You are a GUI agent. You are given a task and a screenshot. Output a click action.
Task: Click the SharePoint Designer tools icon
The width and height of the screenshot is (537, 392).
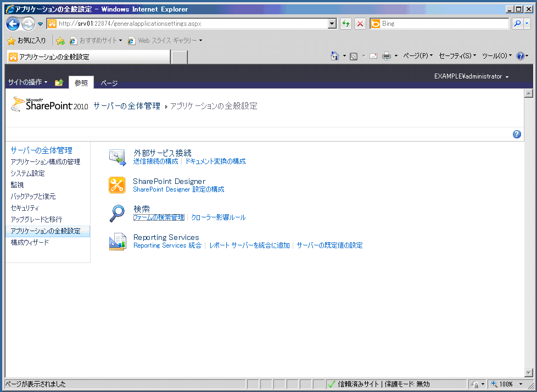(x=117, y=185)
